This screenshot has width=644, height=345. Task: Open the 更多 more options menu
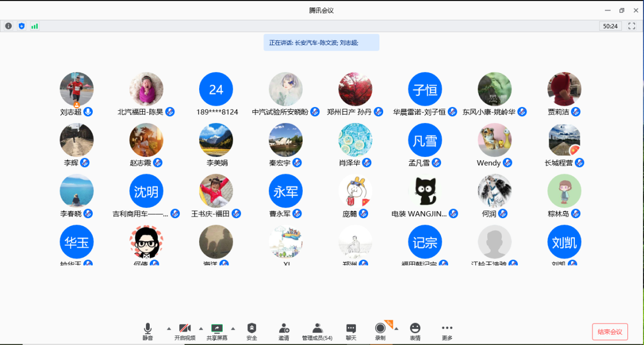pyautogui.click(x=447, y=328)
